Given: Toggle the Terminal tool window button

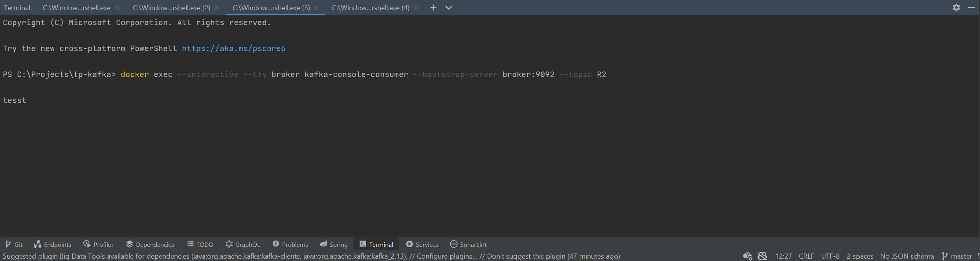Looking at the screenshot, I should click(376, 244).
